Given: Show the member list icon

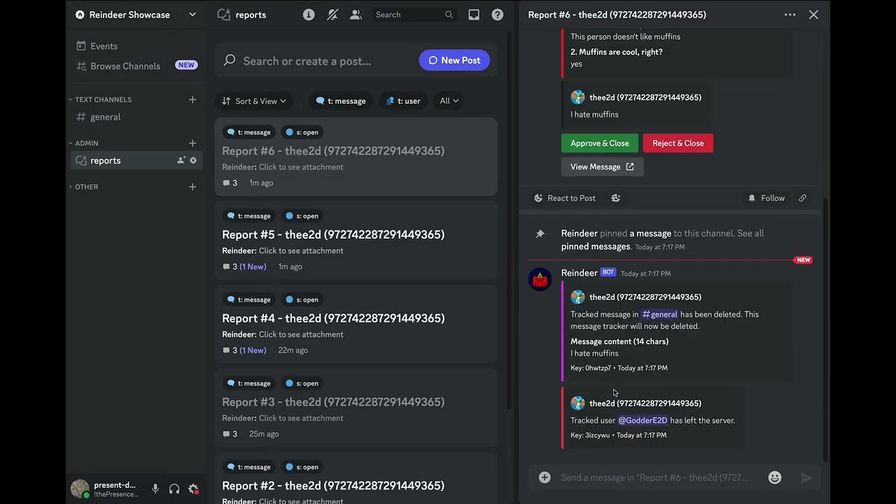Looking at the screenshot, I should point(355,15).
